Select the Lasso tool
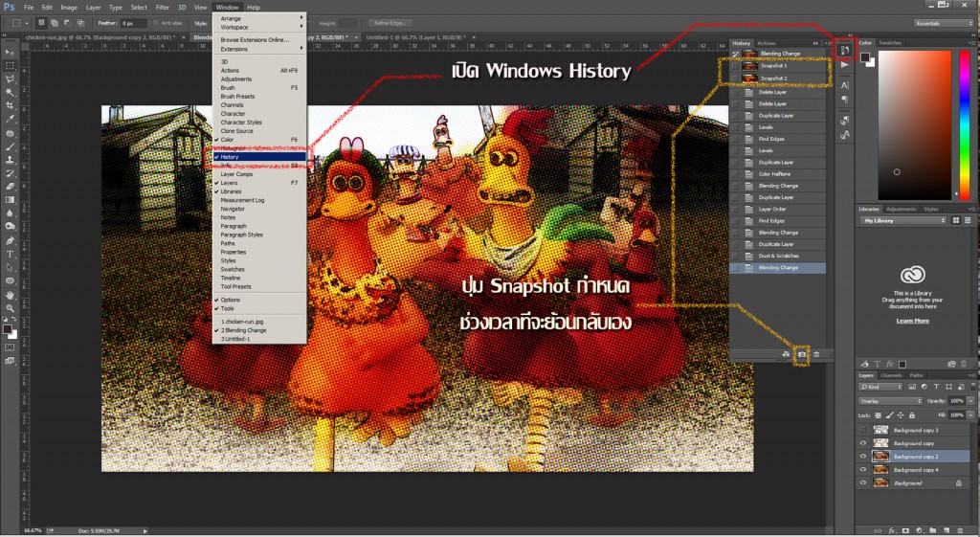Screen dimensions: 980x537 click(x=10, y=78)
